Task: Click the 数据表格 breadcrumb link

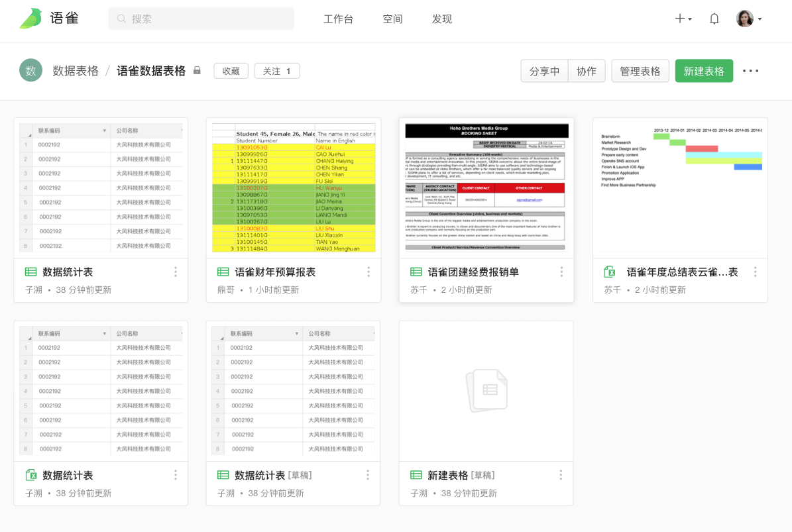Action: [x=76, y=71]
